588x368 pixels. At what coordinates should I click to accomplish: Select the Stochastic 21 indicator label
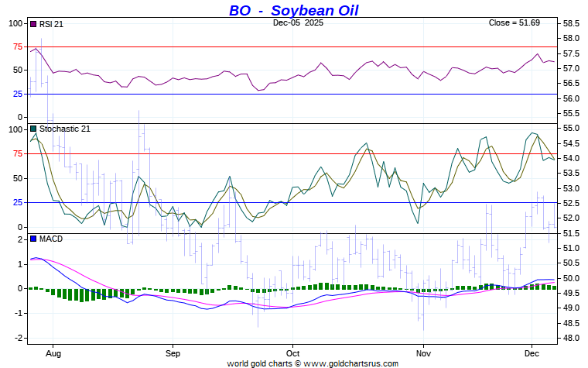(64, 129)
